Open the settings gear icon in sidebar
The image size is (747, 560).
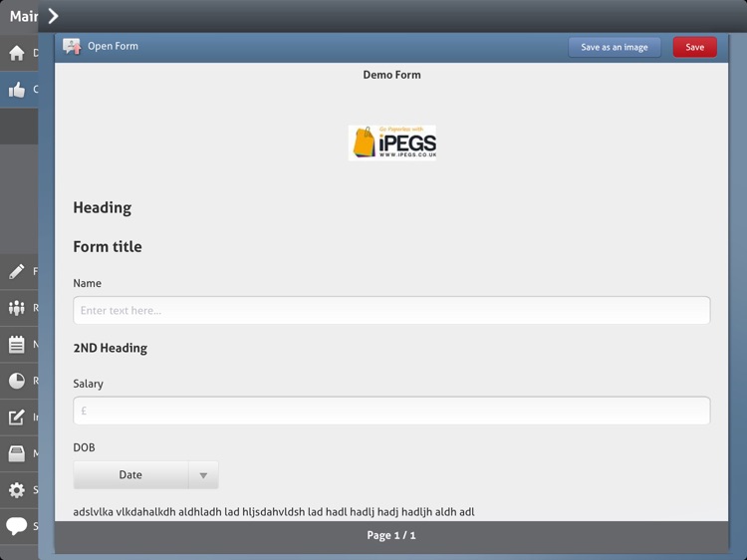point(17,490)
